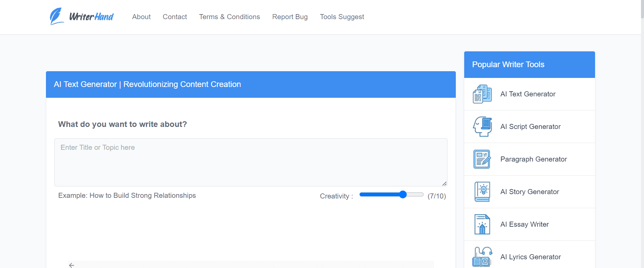The width and height of the screenshot is (644, 268).
Task: Open the AI Script Generator link
Action: (530, 127)
